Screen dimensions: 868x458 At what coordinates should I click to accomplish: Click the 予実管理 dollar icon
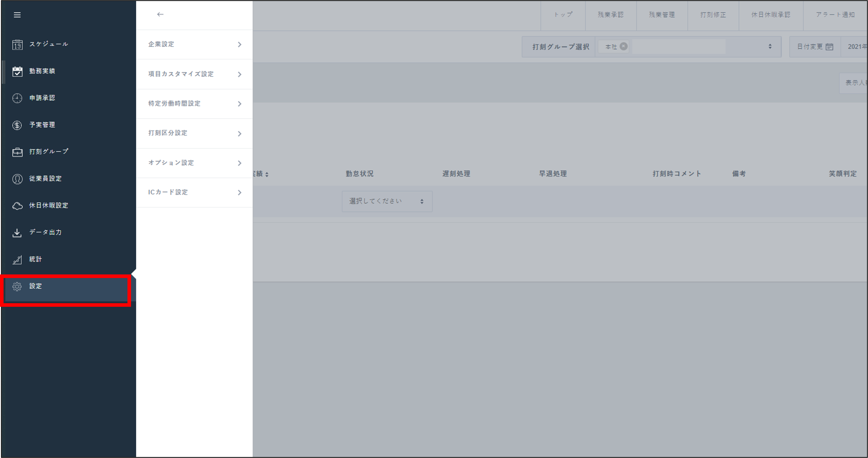click(17, 125)
